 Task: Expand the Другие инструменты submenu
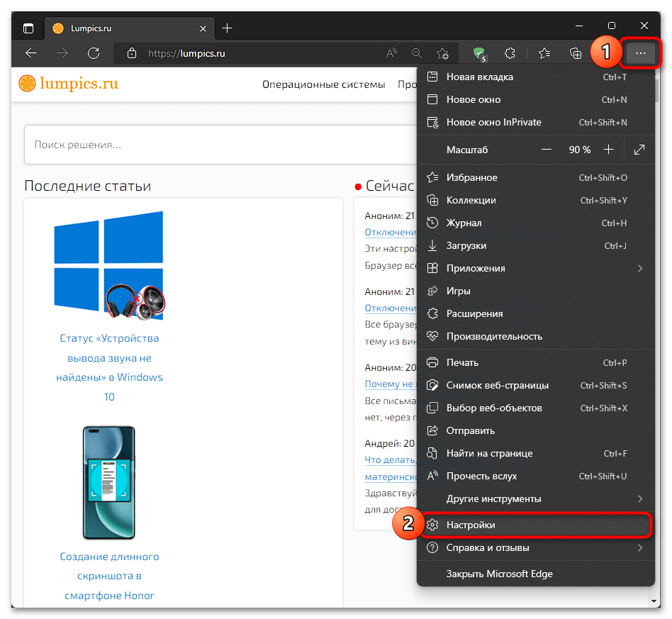[x=535, y=499]
